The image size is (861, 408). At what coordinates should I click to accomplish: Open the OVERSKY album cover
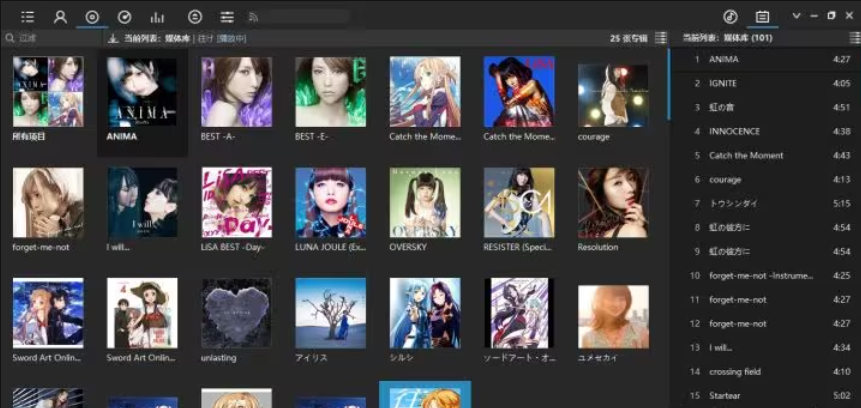click(425, 203)
